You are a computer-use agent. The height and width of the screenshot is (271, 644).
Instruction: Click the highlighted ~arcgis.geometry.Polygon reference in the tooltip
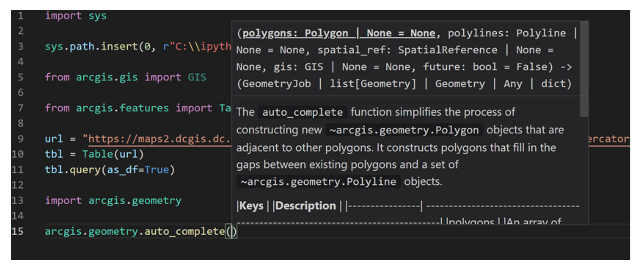click(404, 130)
